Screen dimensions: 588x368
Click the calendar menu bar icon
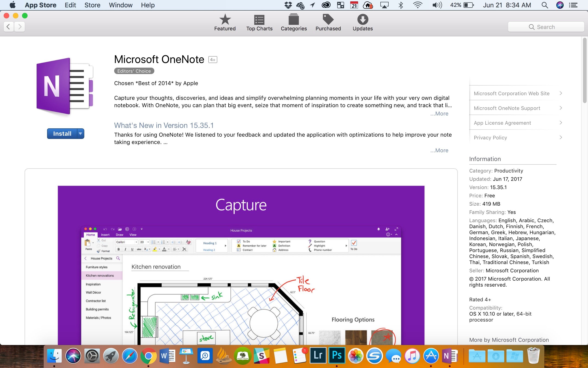354,5
